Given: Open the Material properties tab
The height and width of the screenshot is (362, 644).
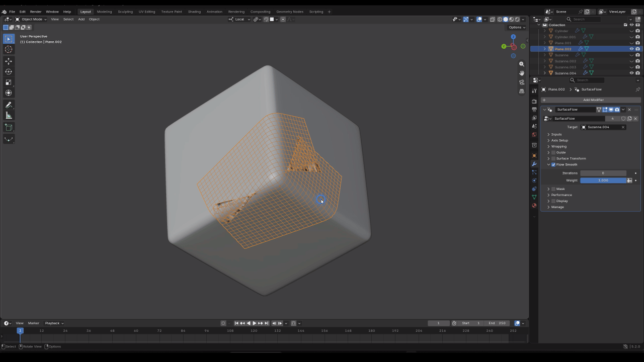Looking at the screenshot, I should pos(534,205).
